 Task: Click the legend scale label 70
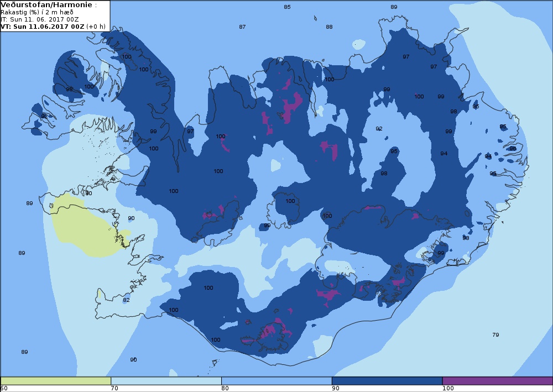114,389
